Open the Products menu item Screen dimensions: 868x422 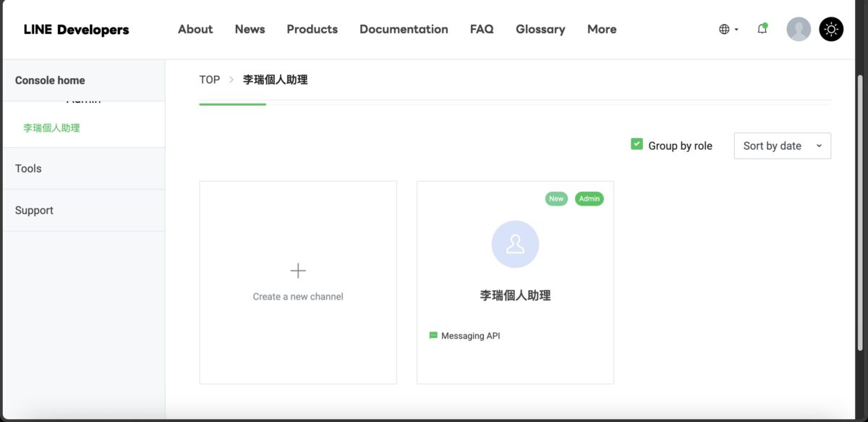coord(312,30)
